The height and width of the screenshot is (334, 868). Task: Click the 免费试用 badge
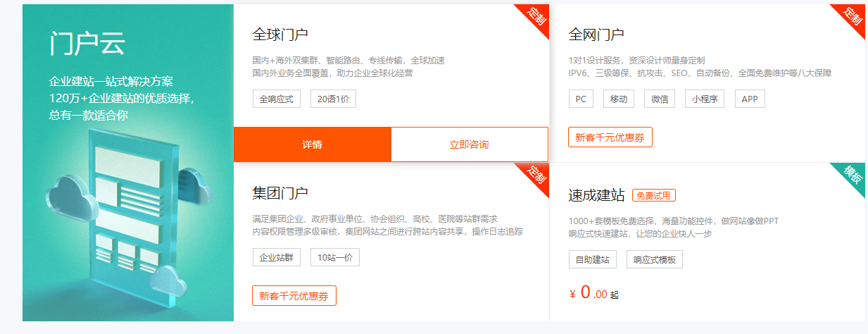(x=654, y=195)
